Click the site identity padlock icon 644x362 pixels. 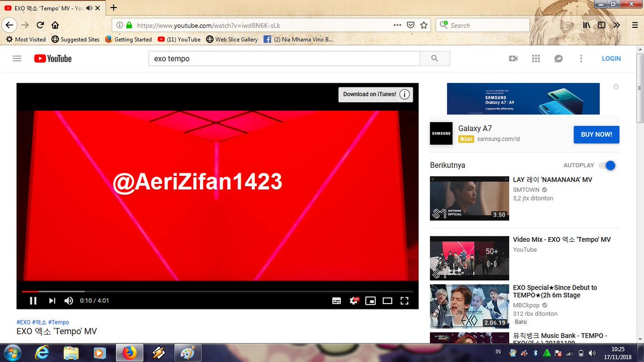tap(128, 25)
